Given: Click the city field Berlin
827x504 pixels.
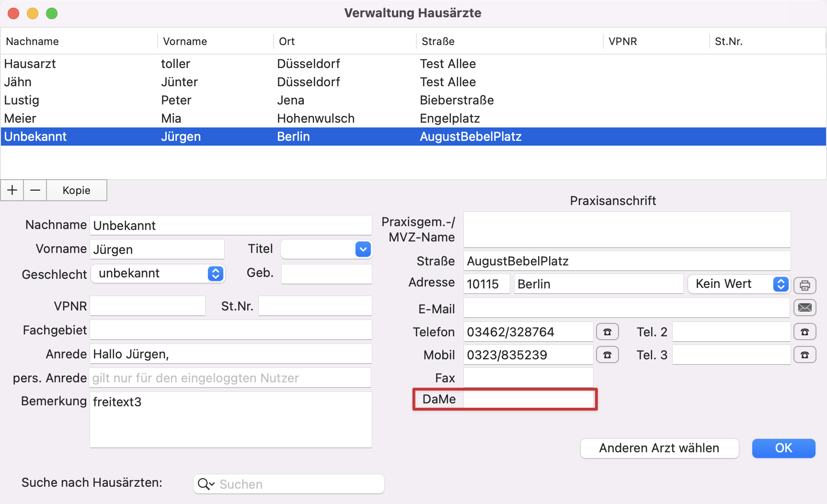Looking at the screenshot, I should (599, 284).
